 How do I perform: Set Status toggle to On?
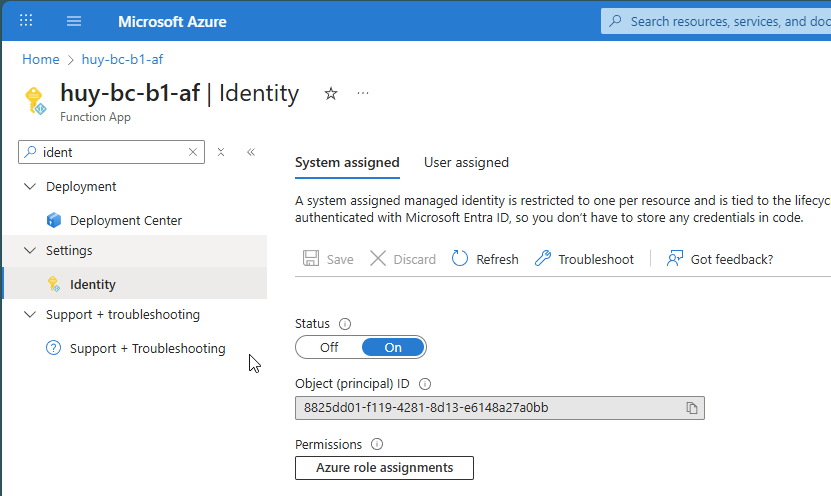(393, 348)
